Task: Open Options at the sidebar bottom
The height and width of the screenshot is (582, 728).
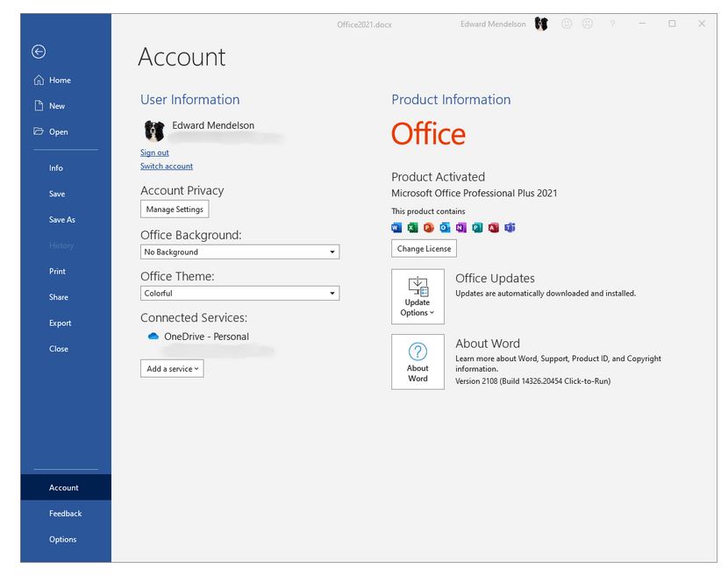Action: 63,540
